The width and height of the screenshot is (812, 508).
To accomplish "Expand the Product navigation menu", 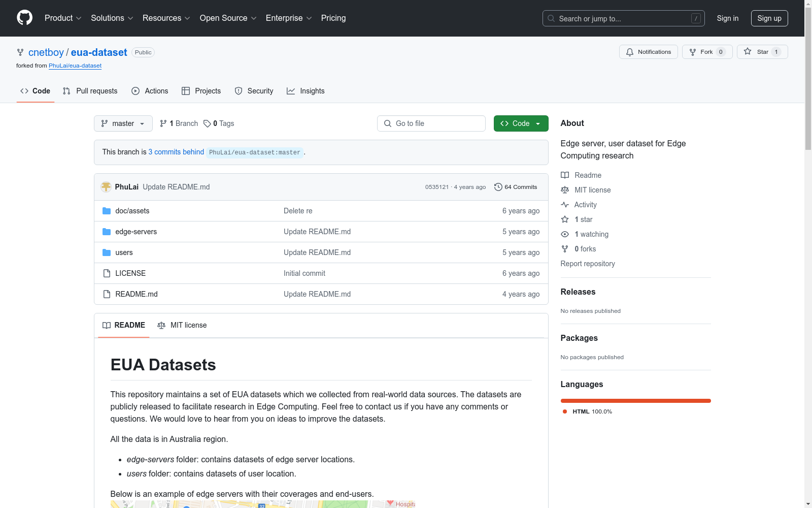I will tap(63, 18).
